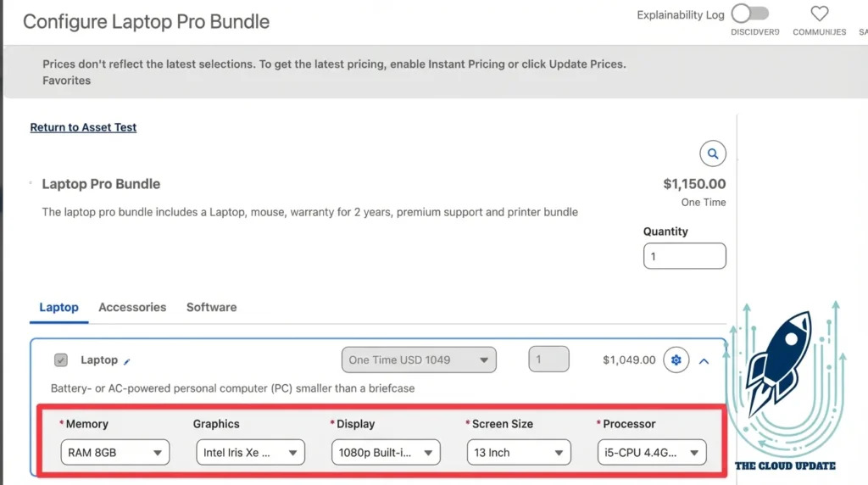Click the Explainability Log label
Image resolution: width=868 pixels, height=485 pixels.
point(681,15)
